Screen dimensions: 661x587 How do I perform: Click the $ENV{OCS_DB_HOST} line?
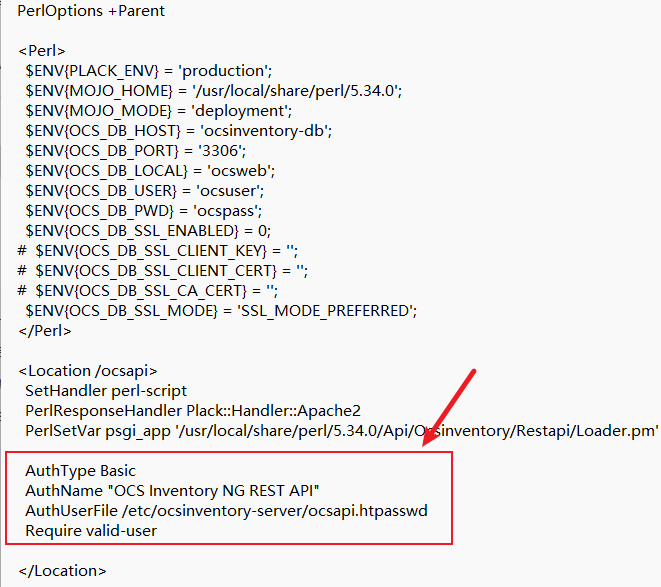tap(178, 131)
